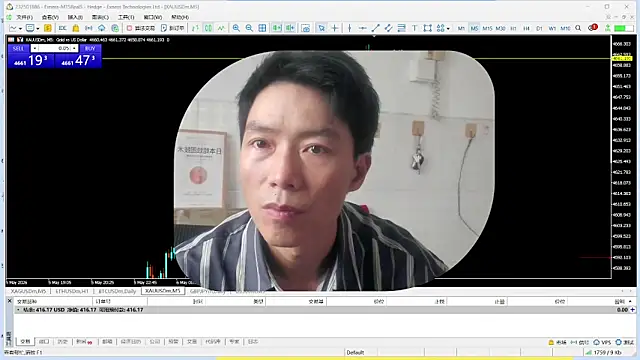The image size is (640, 360).
Task: Switch to XAGUSDm,M5 chart tab
Action: point(28,291)
